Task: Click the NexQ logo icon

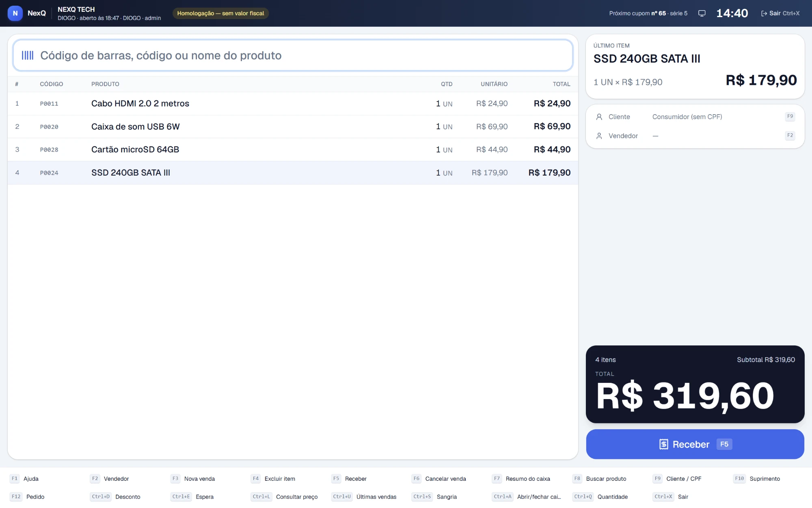Action: (15, 13)
